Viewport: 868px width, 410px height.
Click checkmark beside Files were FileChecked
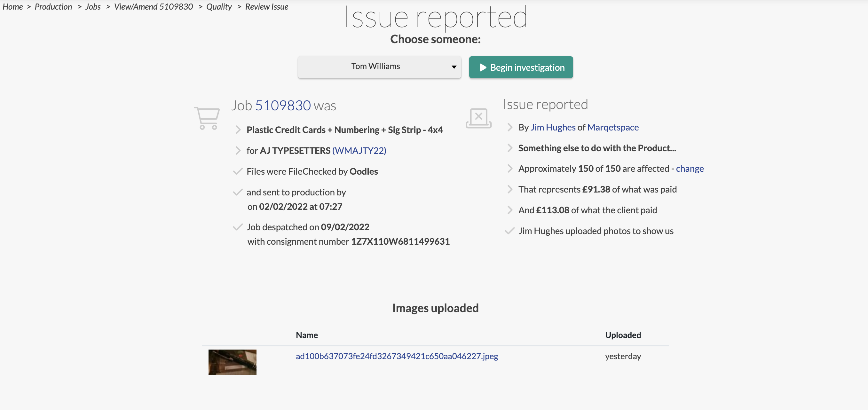(238, 171)
